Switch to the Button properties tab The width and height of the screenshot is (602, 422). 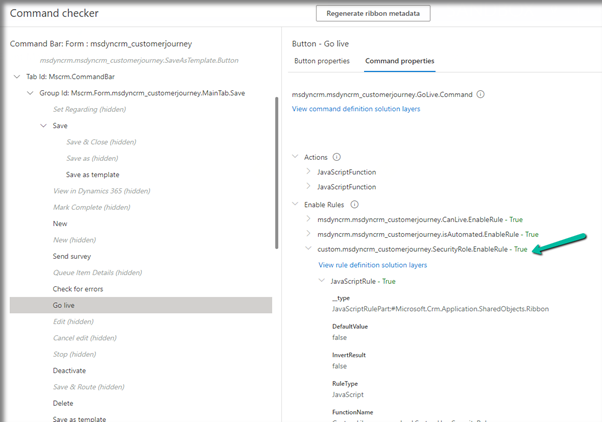(322, 61)
